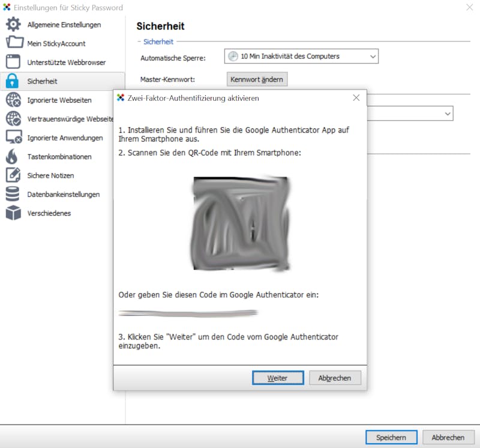Go to Mein StickyAccount section
Viewport: 480px width, 448px height.
[56, 43]
